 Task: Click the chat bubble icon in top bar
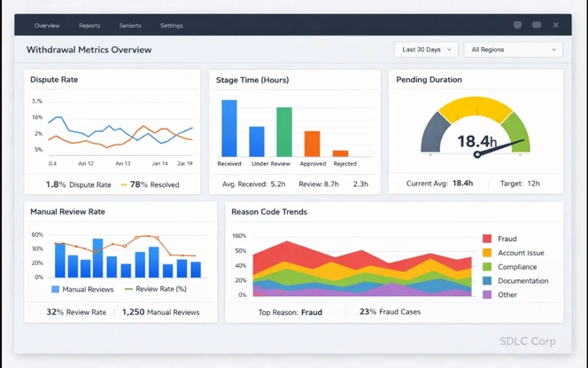[537, 25]
